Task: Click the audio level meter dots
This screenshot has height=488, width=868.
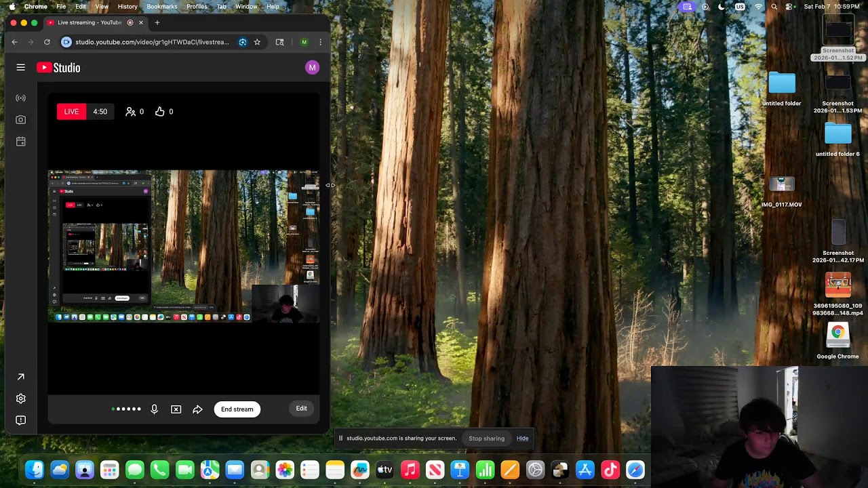Action: point(127,409)
